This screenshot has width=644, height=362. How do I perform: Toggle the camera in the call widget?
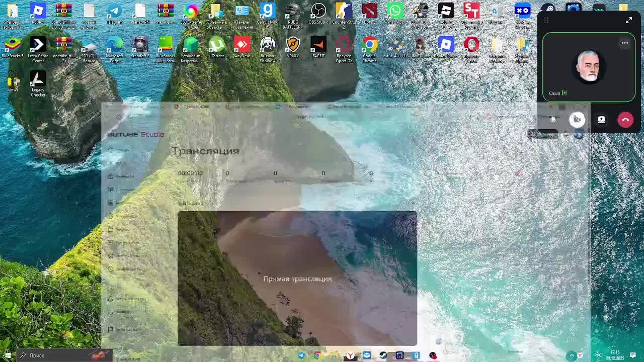tap(577, 119)
